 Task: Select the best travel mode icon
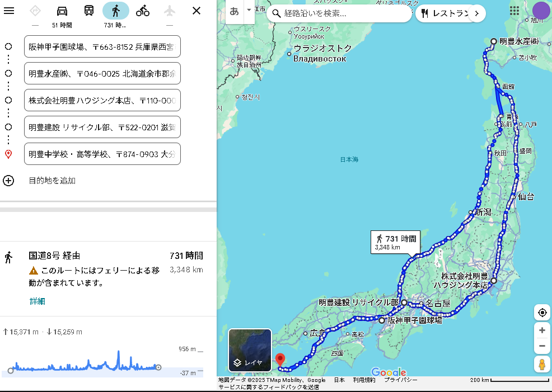(x=35, y=11)
